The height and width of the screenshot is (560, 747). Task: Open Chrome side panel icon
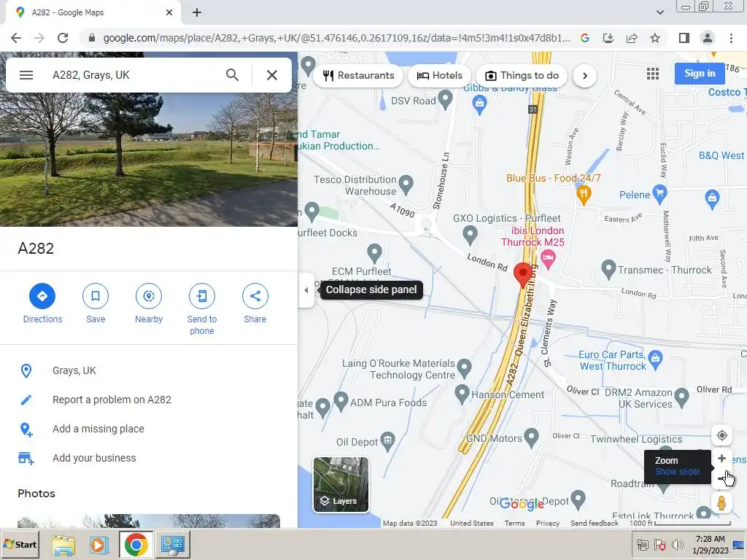(684, 38)
